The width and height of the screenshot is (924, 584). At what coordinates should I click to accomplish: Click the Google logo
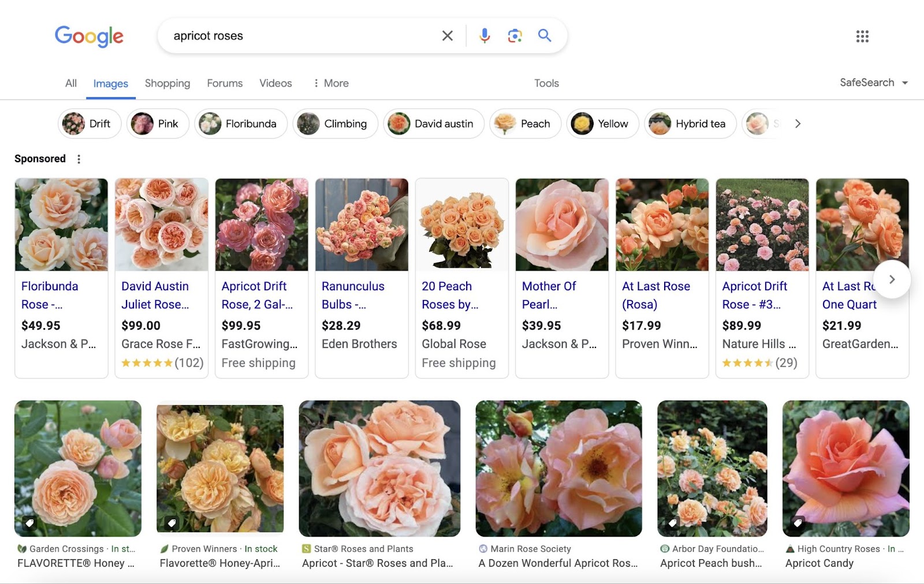point(89,36)
